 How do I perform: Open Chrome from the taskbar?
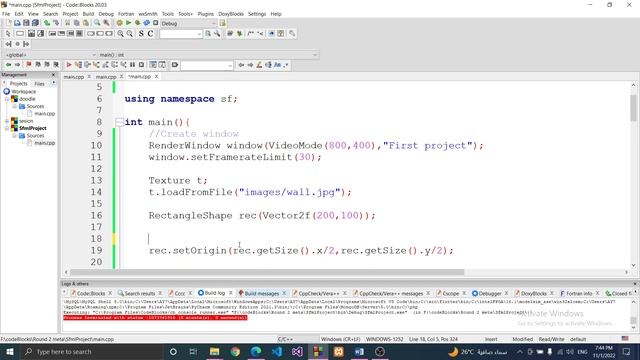[x=235, y=351]
